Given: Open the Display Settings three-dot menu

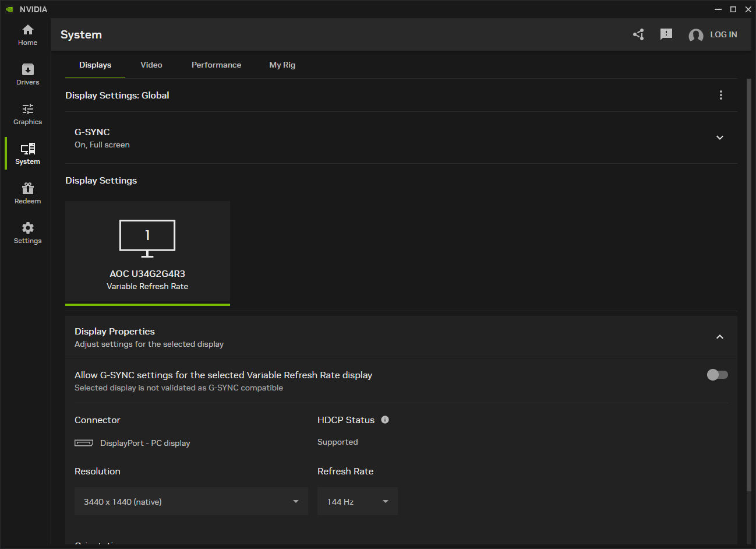Looking at the screenshot, I should [721, 95].
